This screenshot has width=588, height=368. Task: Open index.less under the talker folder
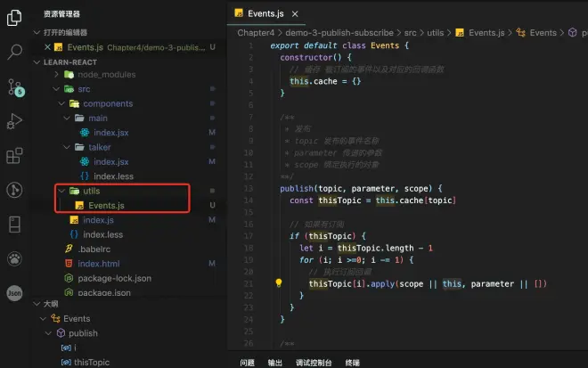click(113, 176)
